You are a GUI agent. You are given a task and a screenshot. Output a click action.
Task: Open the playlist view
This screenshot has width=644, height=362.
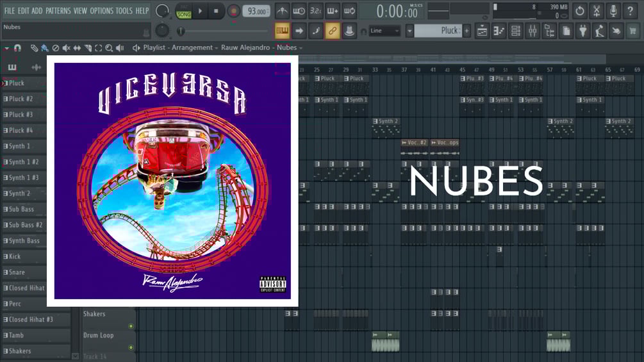[x=482, y=31]
